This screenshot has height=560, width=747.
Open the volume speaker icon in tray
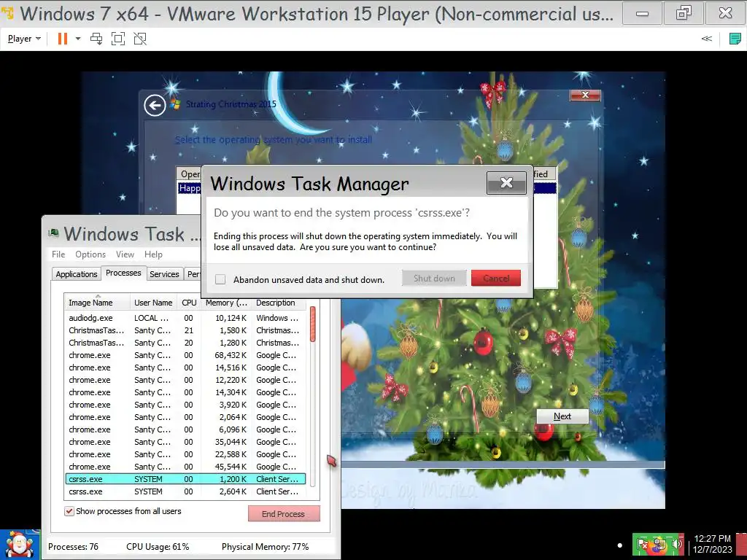(x=677, y=543)
